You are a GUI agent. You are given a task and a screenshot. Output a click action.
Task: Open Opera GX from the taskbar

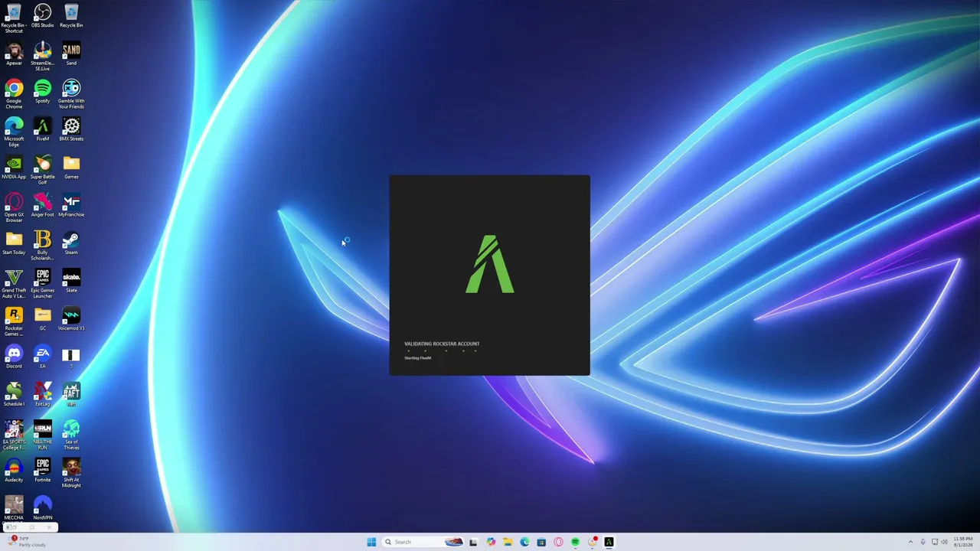[558, 542]
